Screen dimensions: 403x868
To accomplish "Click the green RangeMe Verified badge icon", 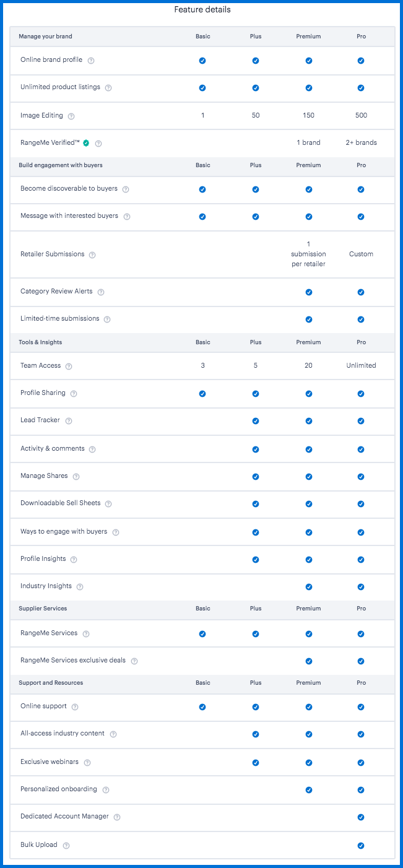I will click(x=86, y=143).
